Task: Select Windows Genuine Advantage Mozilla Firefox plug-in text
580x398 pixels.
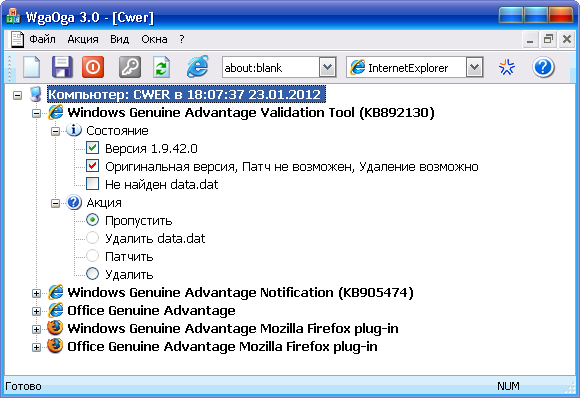Action: click(233, 328)
